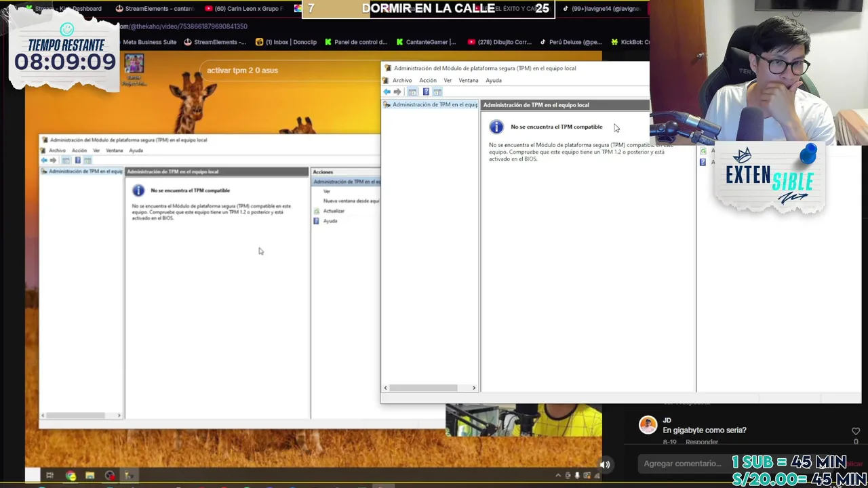The height and width of the screenshot is (488, 868).
Task: Open Archivo menu in front TPM window
Action: (402, 81)
